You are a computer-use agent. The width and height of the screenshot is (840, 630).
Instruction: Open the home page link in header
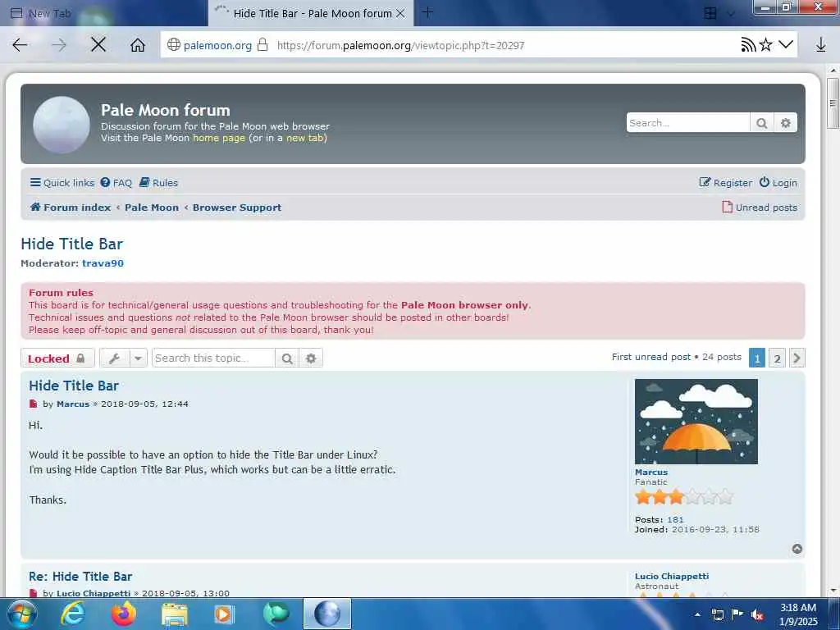(218, 138)
